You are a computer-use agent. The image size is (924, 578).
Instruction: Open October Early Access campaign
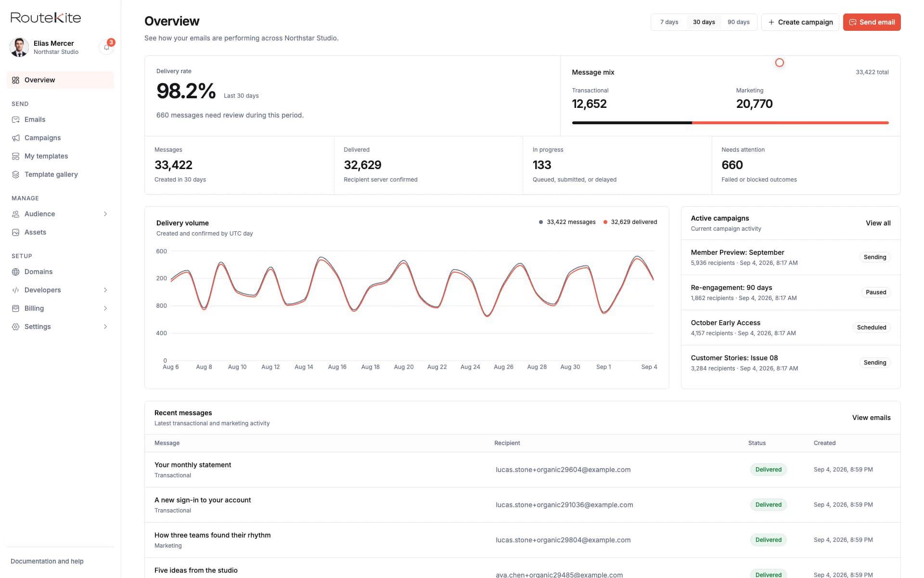(x=791, y=328)
